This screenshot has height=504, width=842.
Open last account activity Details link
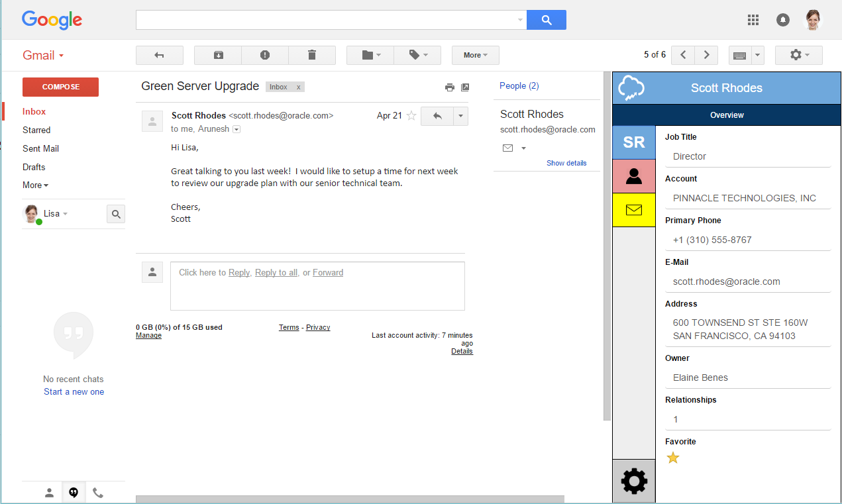462,351
